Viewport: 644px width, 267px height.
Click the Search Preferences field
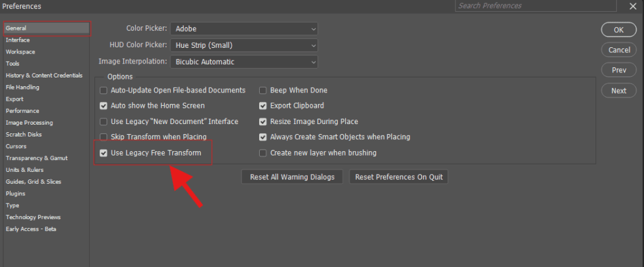tap(535, 6)
